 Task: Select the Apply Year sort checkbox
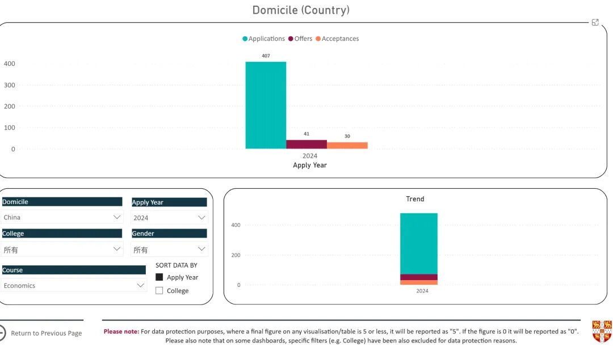click(x=159, y=277)
